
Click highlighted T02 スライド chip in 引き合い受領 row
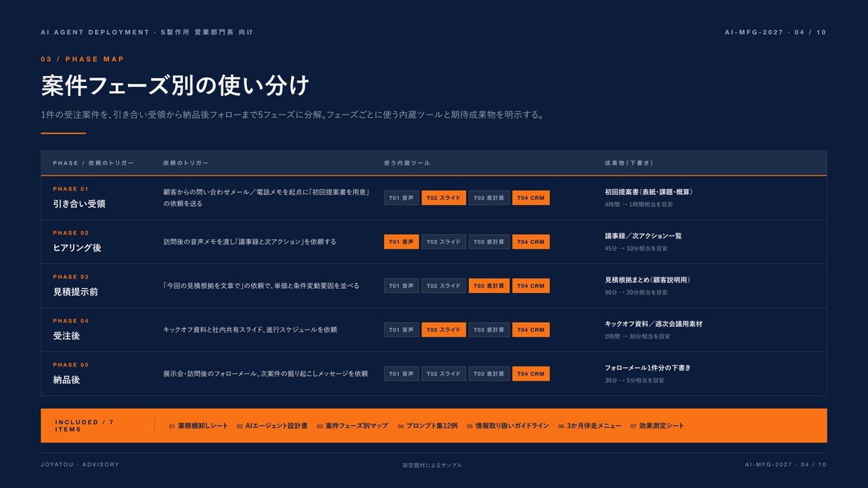point(444,198)
